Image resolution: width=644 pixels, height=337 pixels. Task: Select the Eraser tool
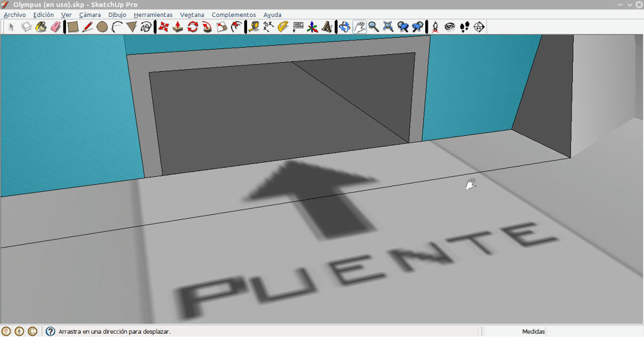pyautogui.click(x=56, y=27)
